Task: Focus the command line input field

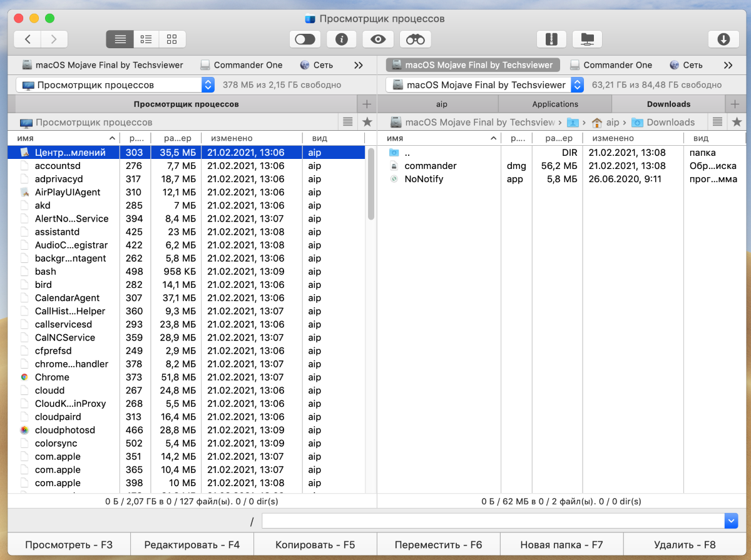Action: pos(493,521)
